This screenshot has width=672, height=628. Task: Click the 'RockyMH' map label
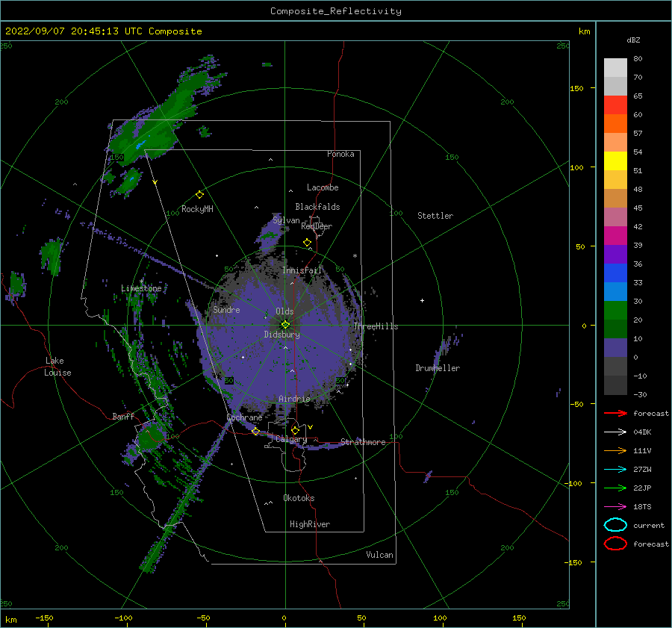[197, 209]
